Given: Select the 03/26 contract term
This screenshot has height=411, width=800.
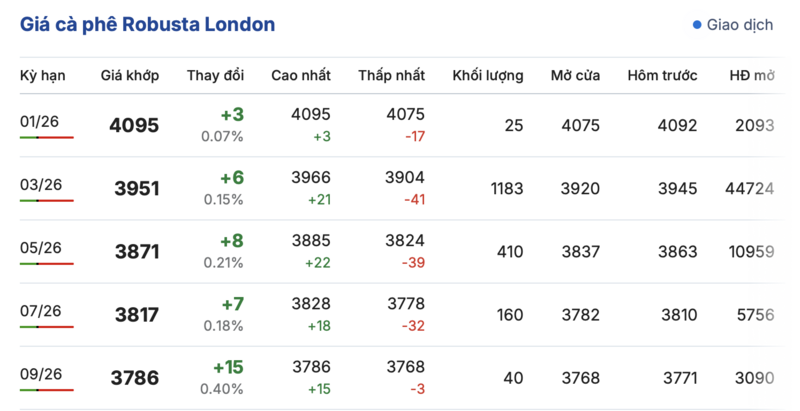Looking at the screenshot, I should [x=40, y=185].
